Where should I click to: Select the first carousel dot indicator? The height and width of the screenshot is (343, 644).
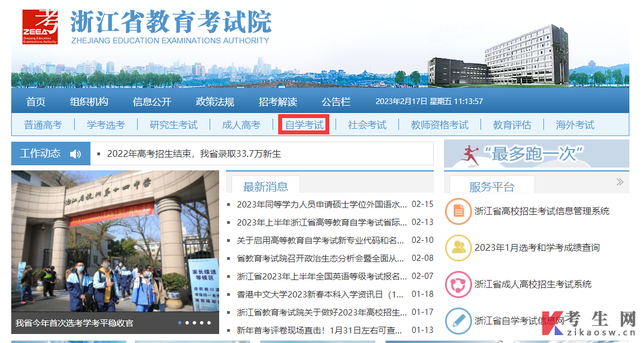[180, 323]
